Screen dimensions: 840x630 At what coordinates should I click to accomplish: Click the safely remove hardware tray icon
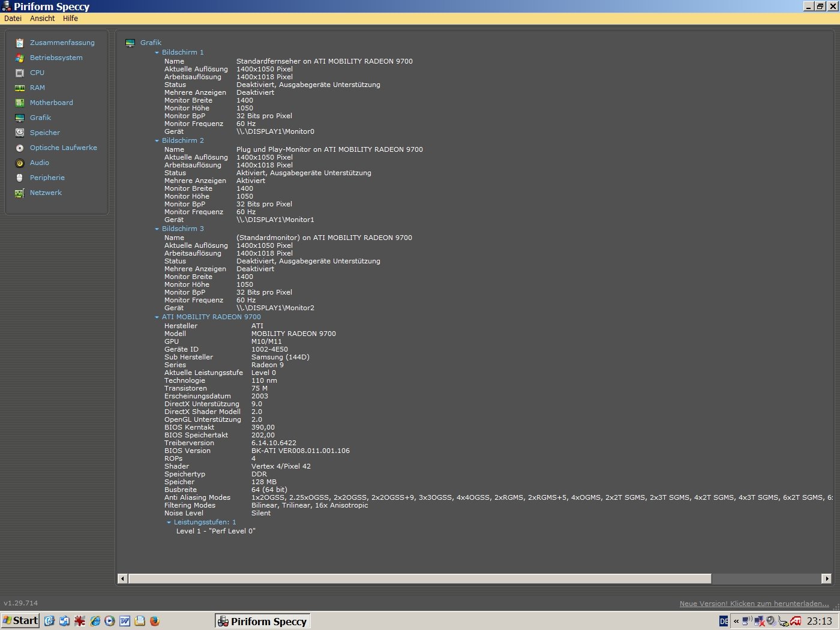click(784, 621)
